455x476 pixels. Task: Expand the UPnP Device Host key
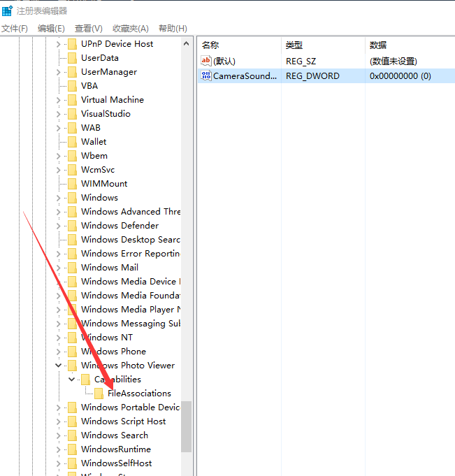tap(58, 44)
